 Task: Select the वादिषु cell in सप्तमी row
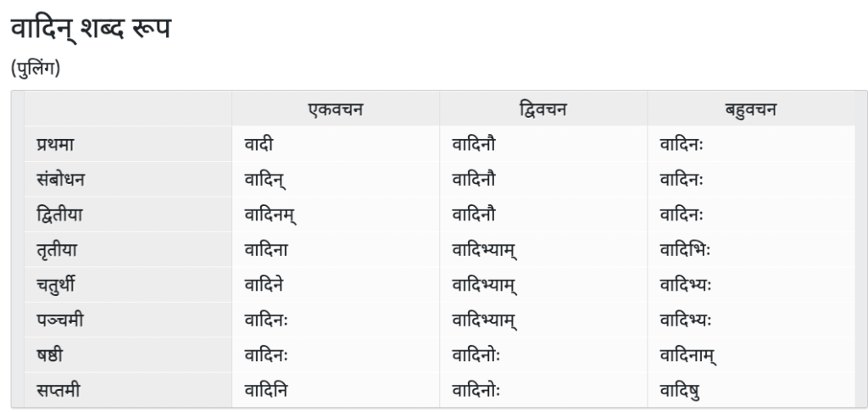(x=682, y=391)
